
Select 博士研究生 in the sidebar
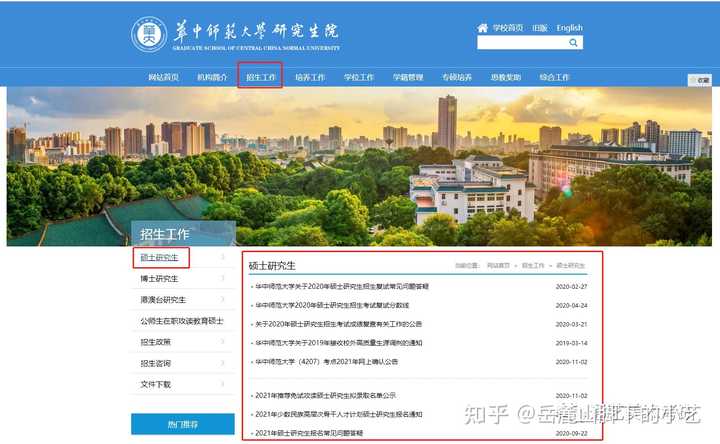159,279
